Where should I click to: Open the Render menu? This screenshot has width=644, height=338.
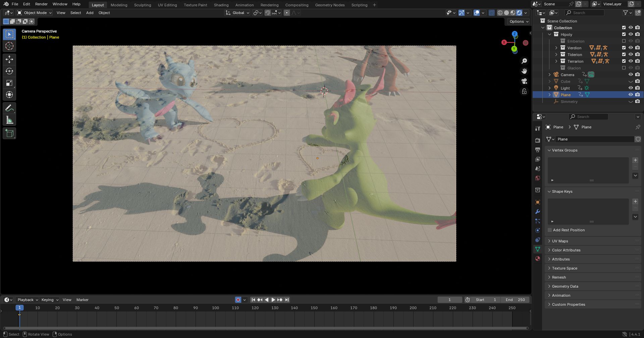pyautogui.click(x=41, y=4)
